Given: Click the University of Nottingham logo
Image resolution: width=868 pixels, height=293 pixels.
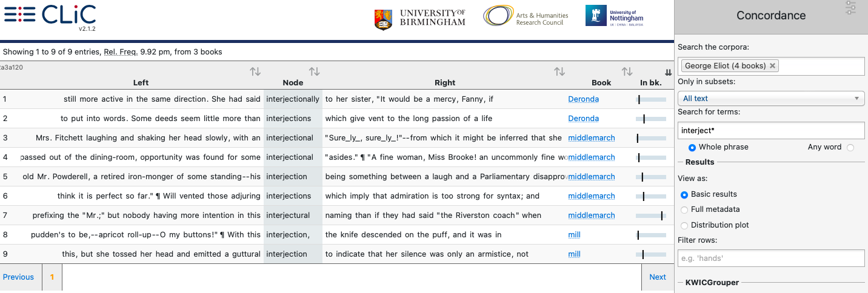Looking at the screenshot, I should coord(614,16).
